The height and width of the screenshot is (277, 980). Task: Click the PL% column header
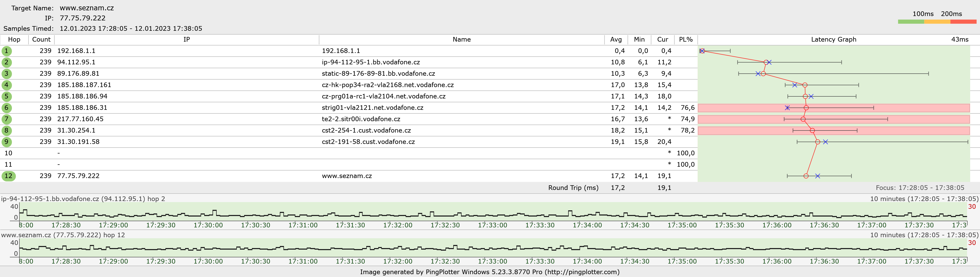coord(685,40)
